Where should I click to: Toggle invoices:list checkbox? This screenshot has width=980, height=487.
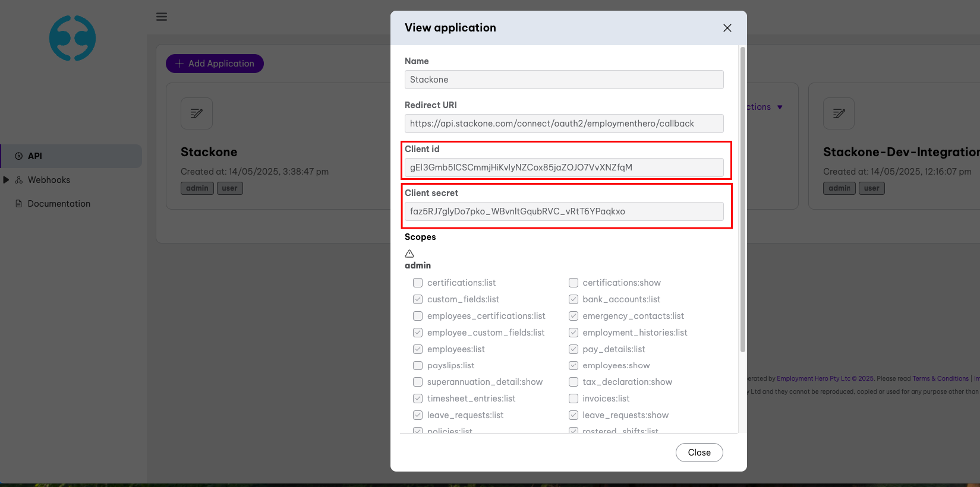click(573, 399)
